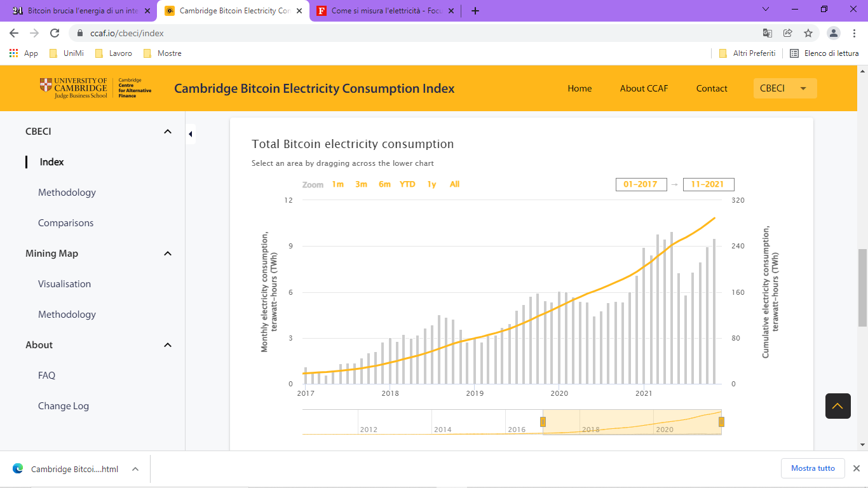868x488 pixels.
Task: Open FAQ in sidebar
Action: [46, 376]
